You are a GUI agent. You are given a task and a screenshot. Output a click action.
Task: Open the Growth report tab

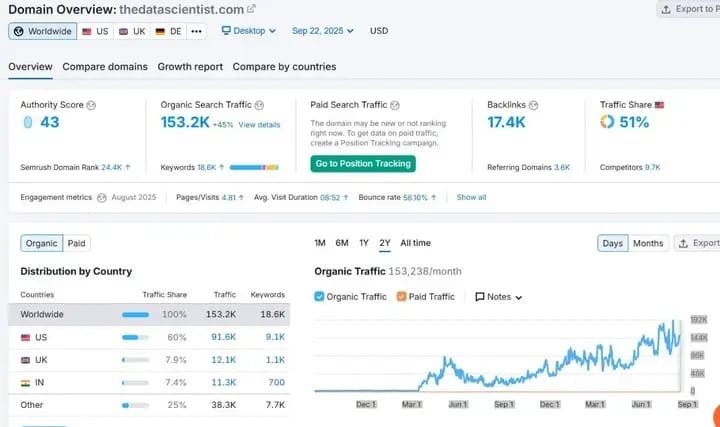tap(190, 67)
